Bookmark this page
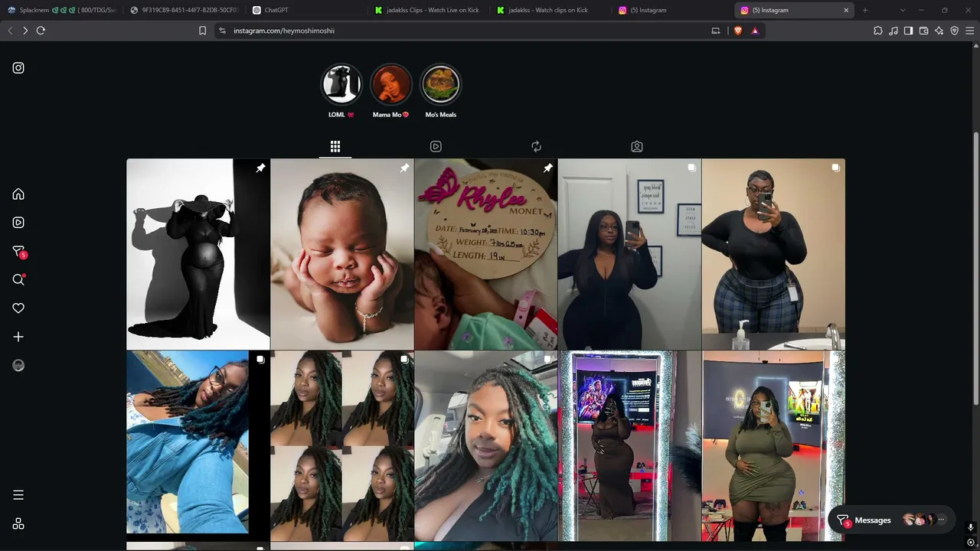Image resolution: width=980 pixels, height=551 pixels. point(202,31)
